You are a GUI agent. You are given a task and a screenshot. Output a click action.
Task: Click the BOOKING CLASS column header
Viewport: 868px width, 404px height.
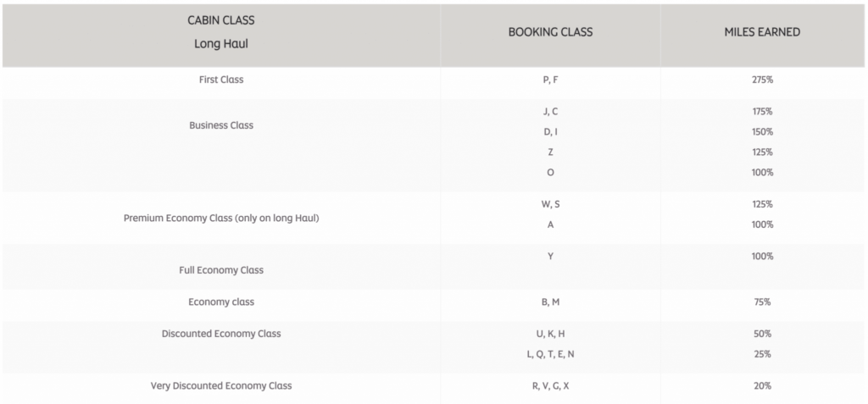coord(550,32)
